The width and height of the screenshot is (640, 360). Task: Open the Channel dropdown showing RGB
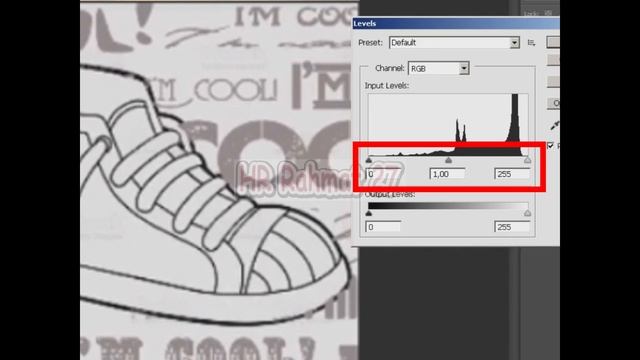(438, 69)
